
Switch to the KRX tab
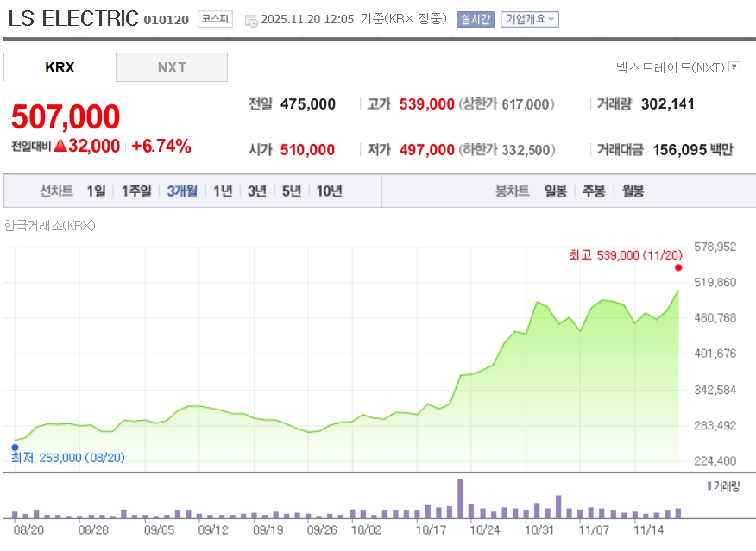tap(60, 67)
